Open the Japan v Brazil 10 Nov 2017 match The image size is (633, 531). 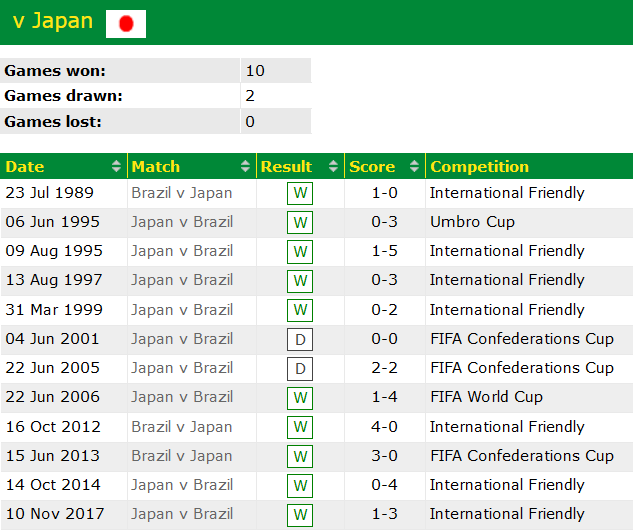182,514
